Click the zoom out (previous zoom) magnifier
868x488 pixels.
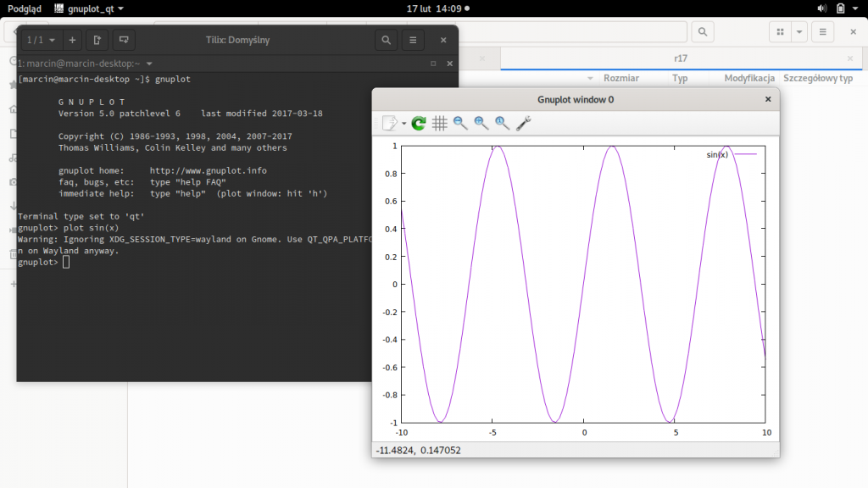(460, 124)
